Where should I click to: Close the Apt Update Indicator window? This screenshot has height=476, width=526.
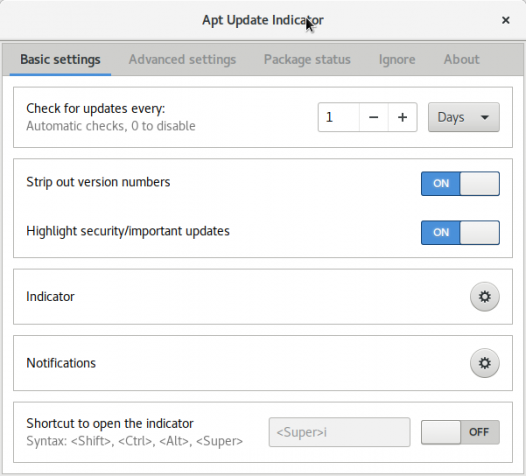coord(506,20)
